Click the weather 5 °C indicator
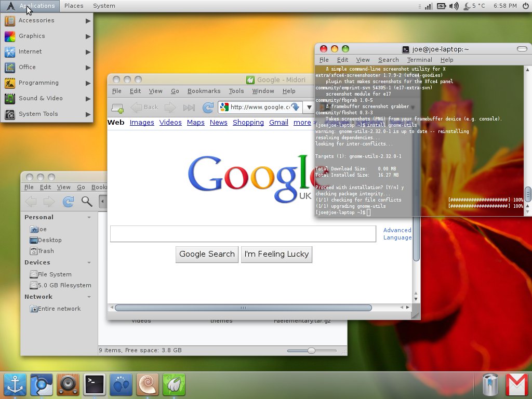532x399 pixels. point(474,6)
